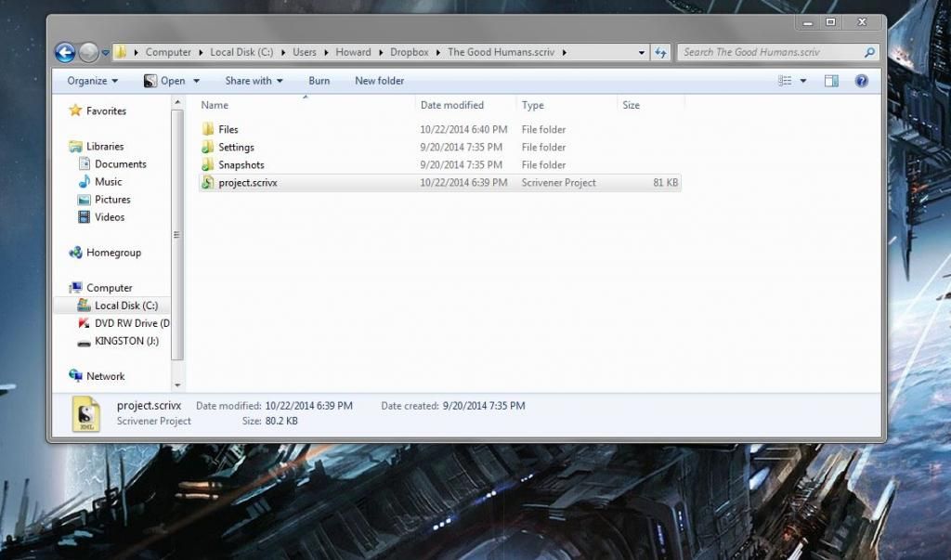Click the folder icon in address bar
This screenshot has height=560, width=951.
[120, 52]
